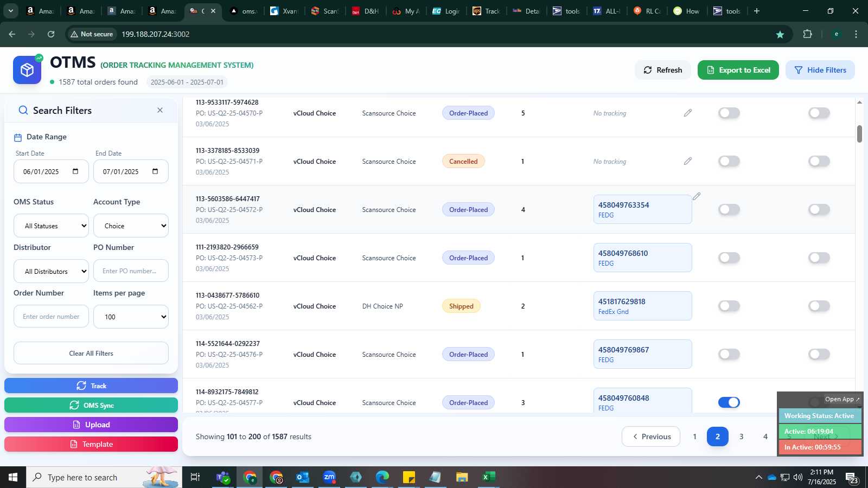Open Microsoft Edge from the taskbar
The width and height of the screenshot is (868, 488).
point(382,477)
